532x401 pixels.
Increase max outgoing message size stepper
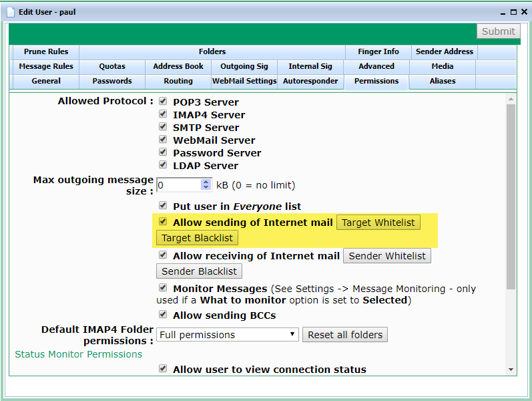[x=206, y=181]
